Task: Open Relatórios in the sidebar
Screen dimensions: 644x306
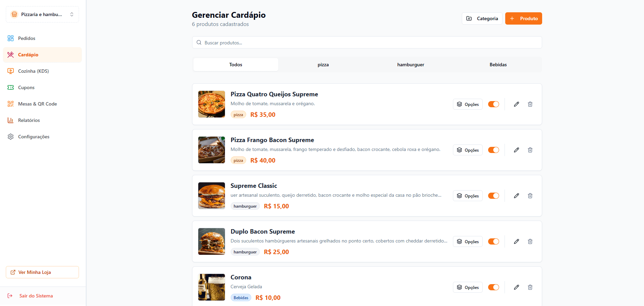Action: click(x=29, y=120)
